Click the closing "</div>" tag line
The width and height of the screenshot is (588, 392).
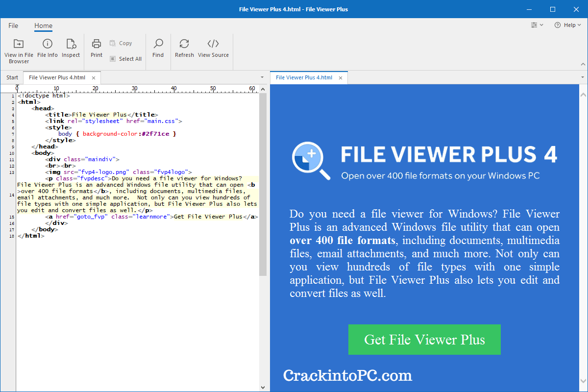click(57, 223)
